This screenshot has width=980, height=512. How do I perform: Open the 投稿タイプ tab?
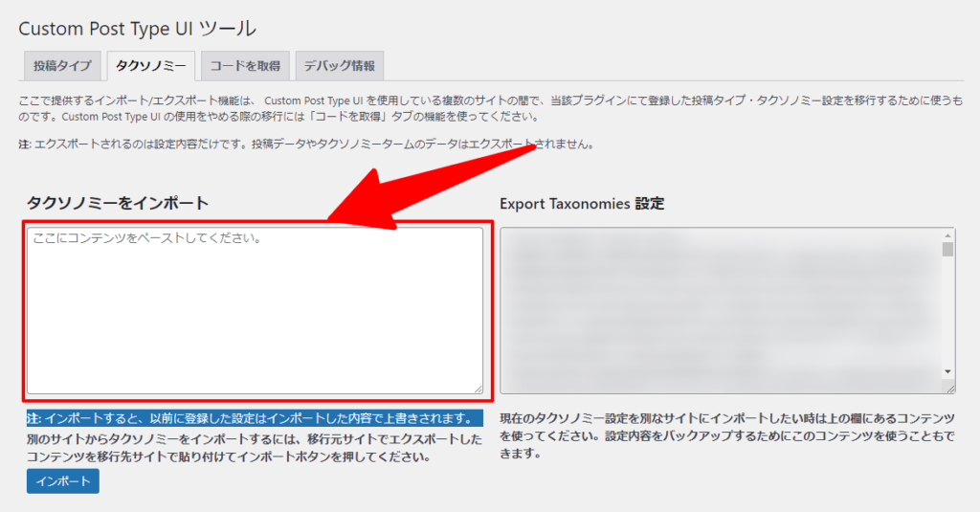pyautogui.click(x=61, y=66)
